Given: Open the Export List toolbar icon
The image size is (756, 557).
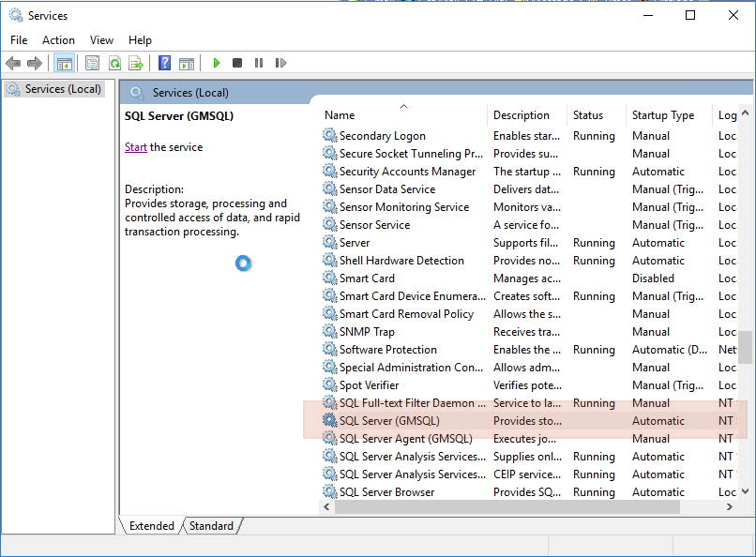Looking at the screenshot, I should tap(137, 63).
